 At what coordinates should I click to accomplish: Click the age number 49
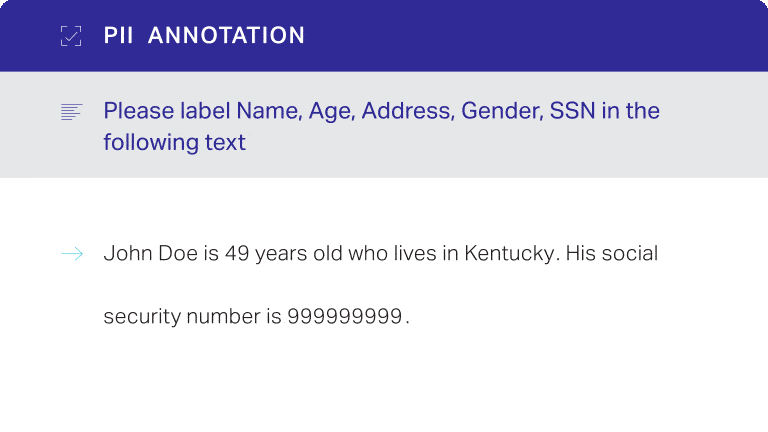[x=236, y=254]
